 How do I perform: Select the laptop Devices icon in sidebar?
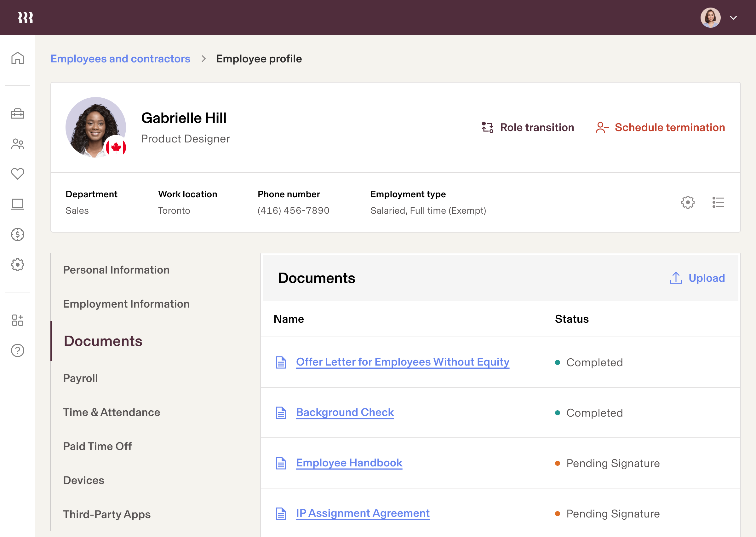(x=18, y=204)
